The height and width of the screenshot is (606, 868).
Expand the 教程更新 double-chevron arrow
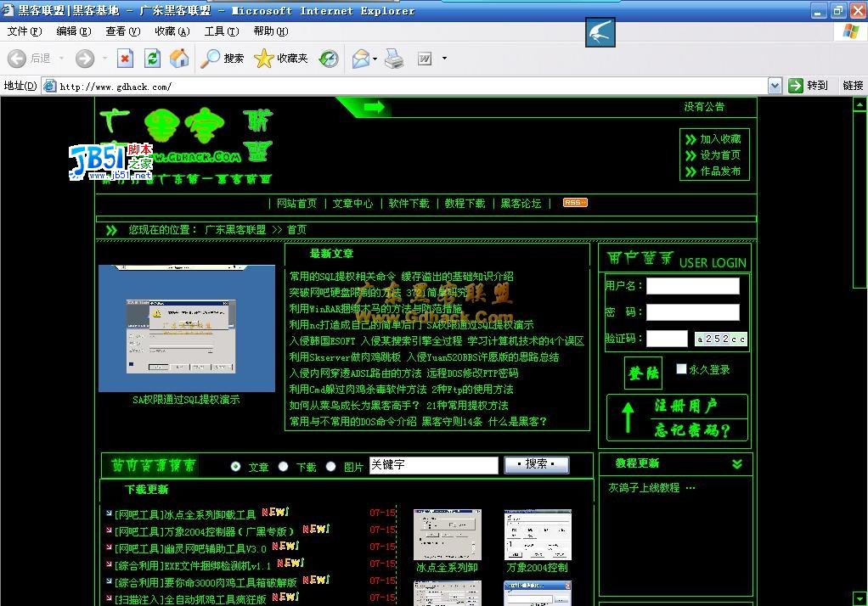(736, 463)
